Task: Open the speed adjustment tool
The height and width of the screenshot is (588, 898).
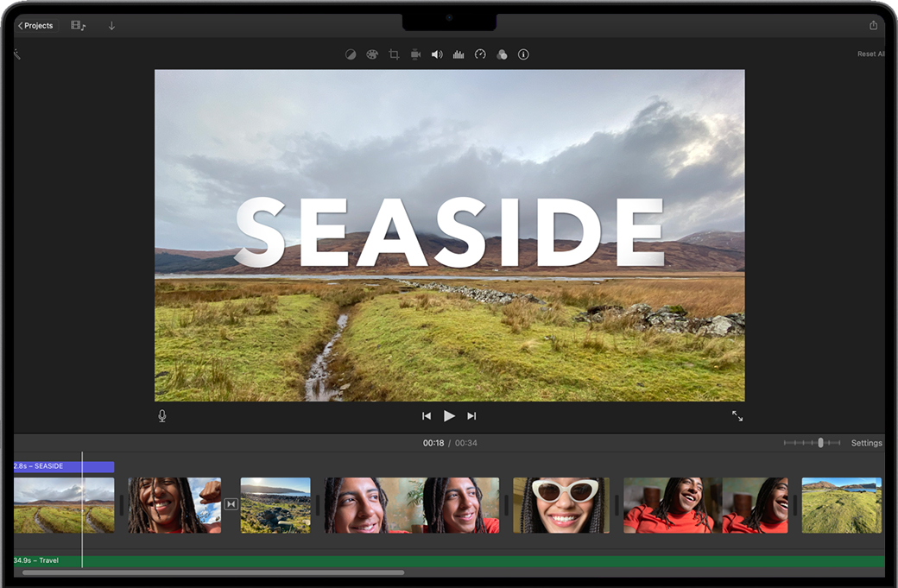Action: coord(480,54)
